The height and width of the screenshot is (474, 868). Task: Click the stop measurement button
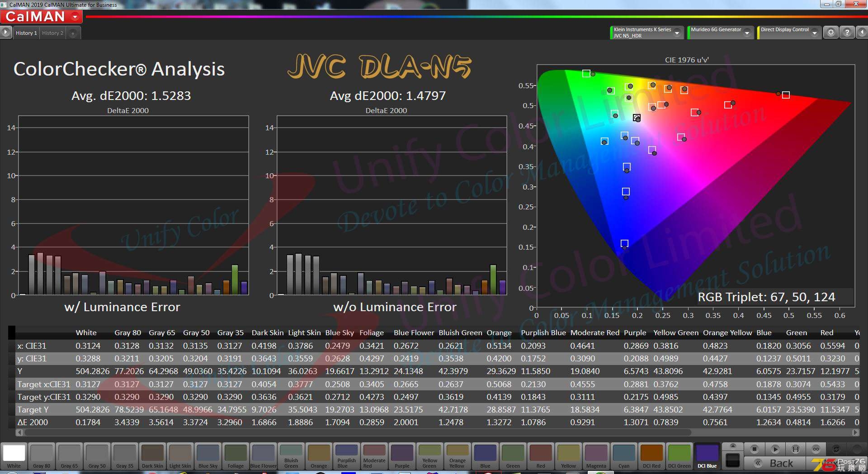coord(754,449)
